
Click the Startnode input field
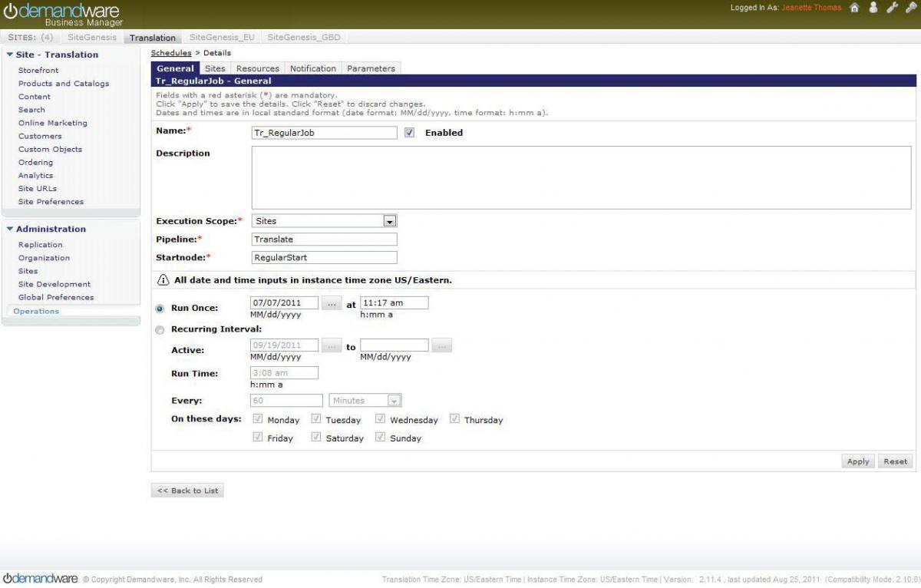click(325, 258)
